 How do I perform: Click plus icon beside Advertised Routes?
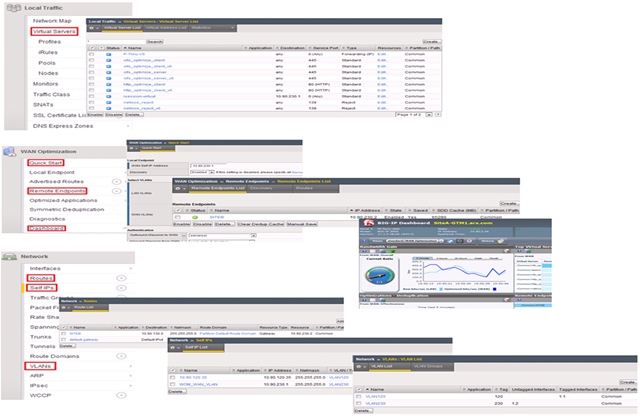[116, 182]
